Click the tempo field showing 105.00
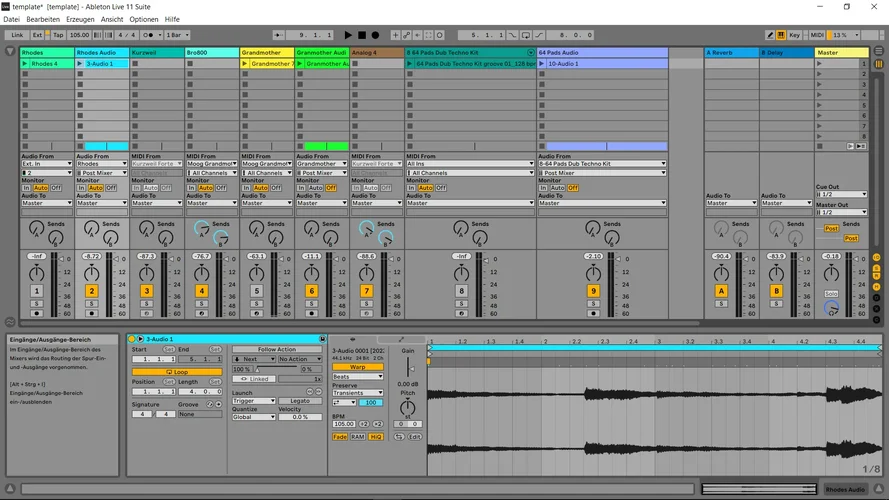 [x=80, y=35]
